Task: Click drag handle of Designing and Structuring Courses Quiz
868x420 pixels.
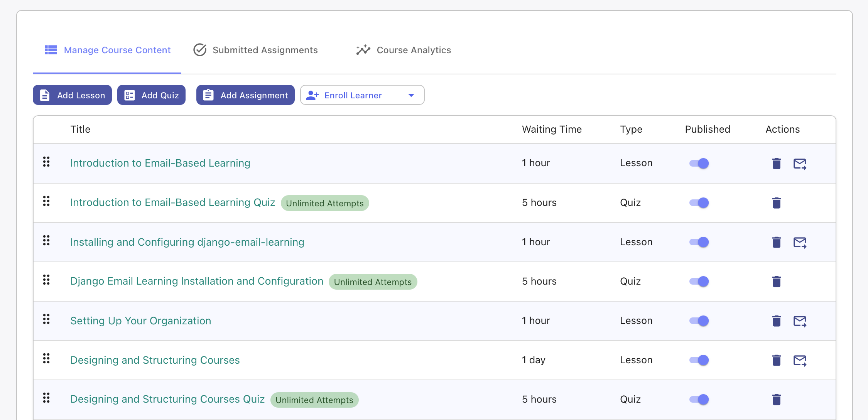Action: 46,398
